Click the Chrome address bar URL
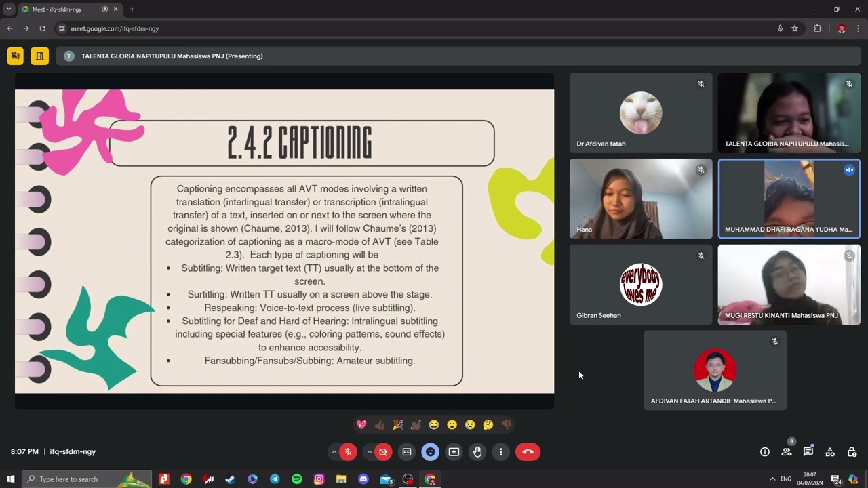 115,28
